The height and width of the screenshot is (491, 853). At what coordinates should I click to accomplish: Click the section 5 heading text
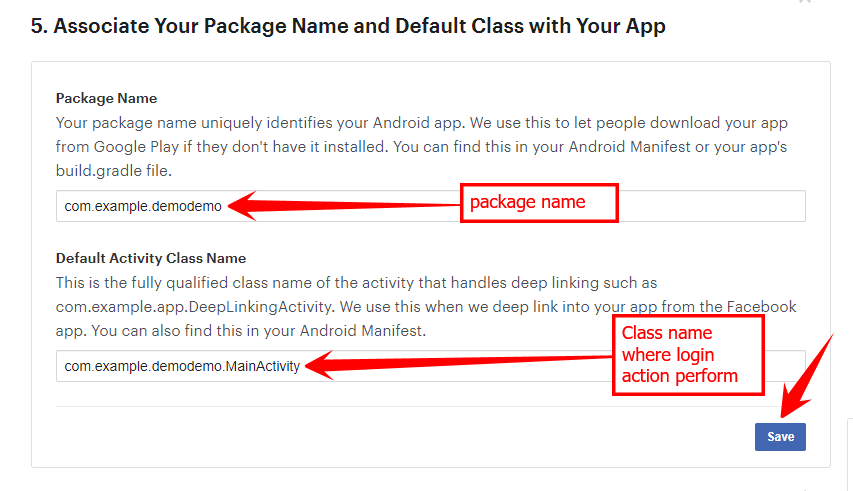(x=348, y=26)
